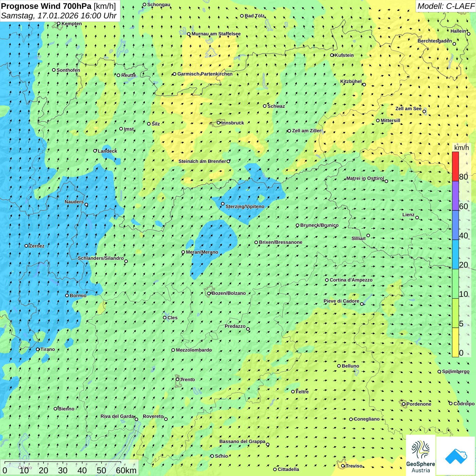Viewport: 476px width, 476px height.
Task: Click the Hallein city label
Action: (x=458, y=31)
